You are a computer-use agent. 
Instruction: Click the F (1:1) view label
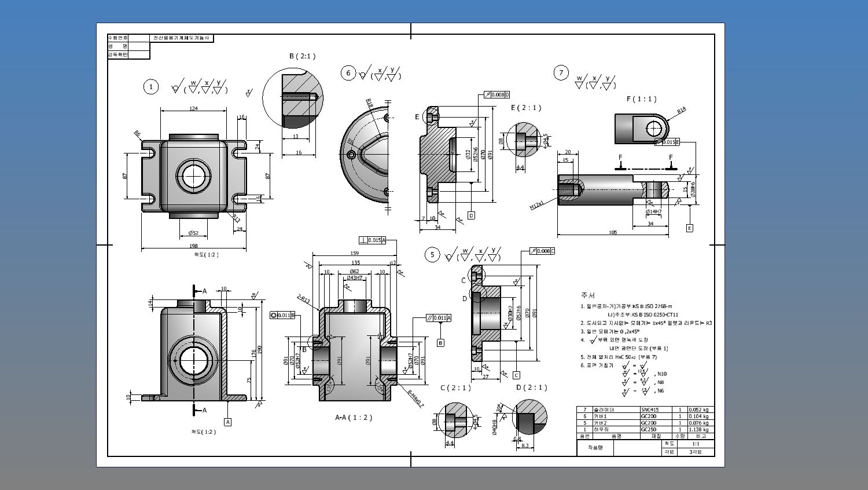pos(641,99)
